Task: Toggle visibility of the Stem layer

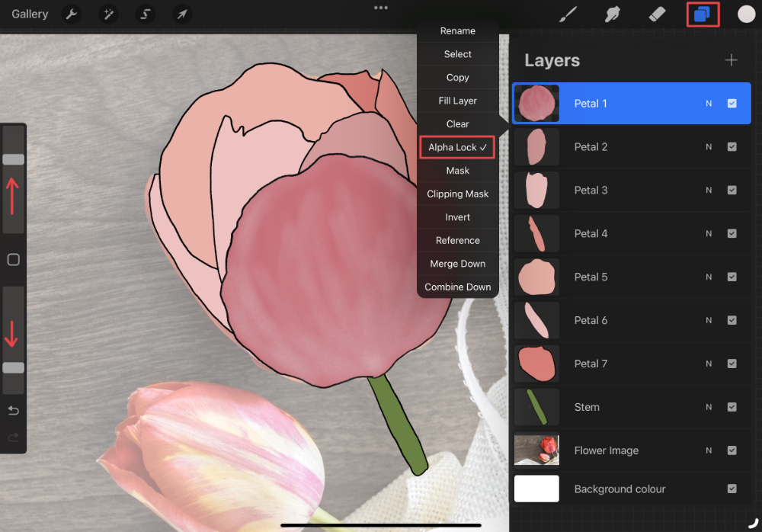Action: 733,407
